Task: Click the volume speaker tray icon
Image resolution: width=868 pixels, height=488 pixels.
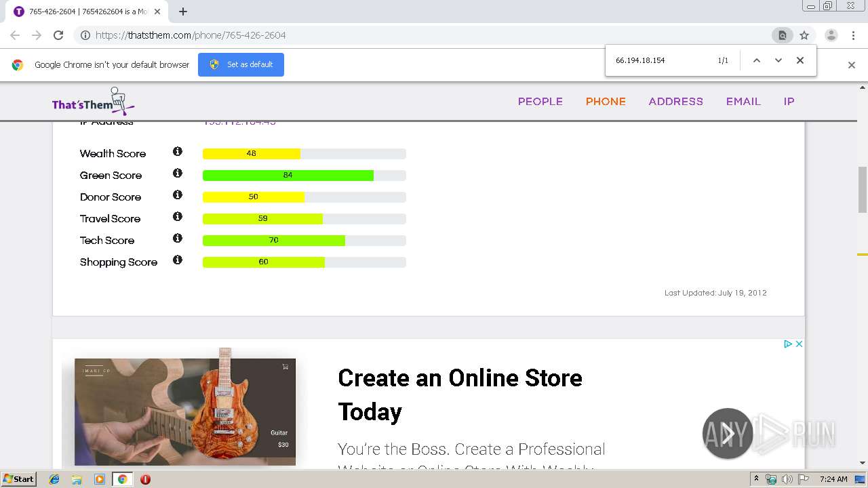Action: [787, 479]
